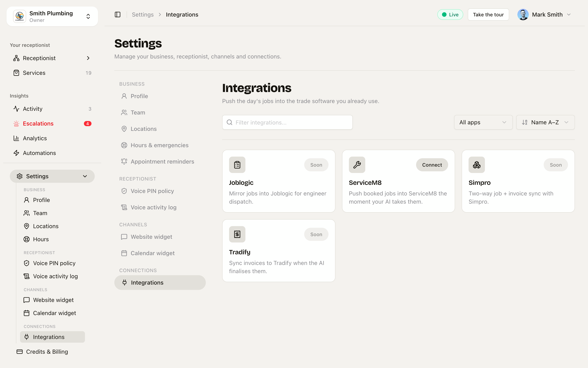This screenshot has height=368, width=588.
Task: Click the Credits & Billing card icon
Action: [x=20, y=352]
